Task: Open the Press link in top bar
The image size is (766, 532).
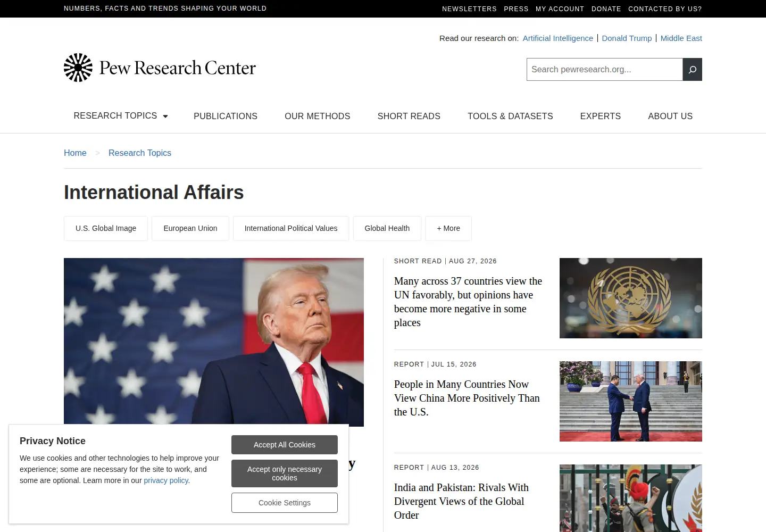Action: [x=517, y=9]
